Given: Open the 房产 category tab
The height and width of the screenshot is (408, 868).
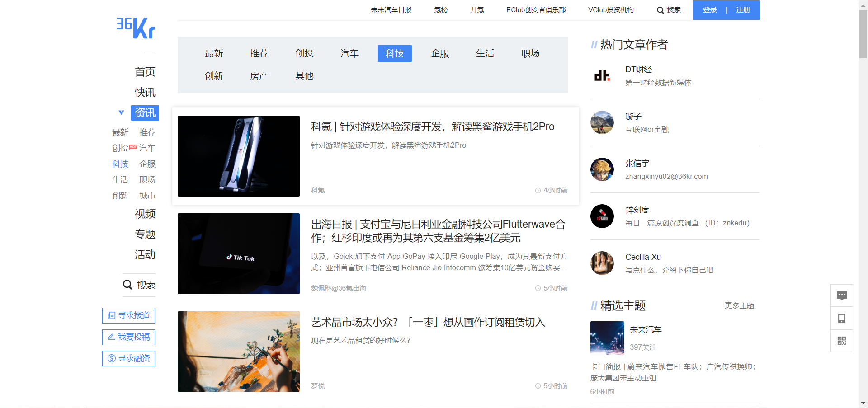Looking at the screenshot, I should point(259,76).
